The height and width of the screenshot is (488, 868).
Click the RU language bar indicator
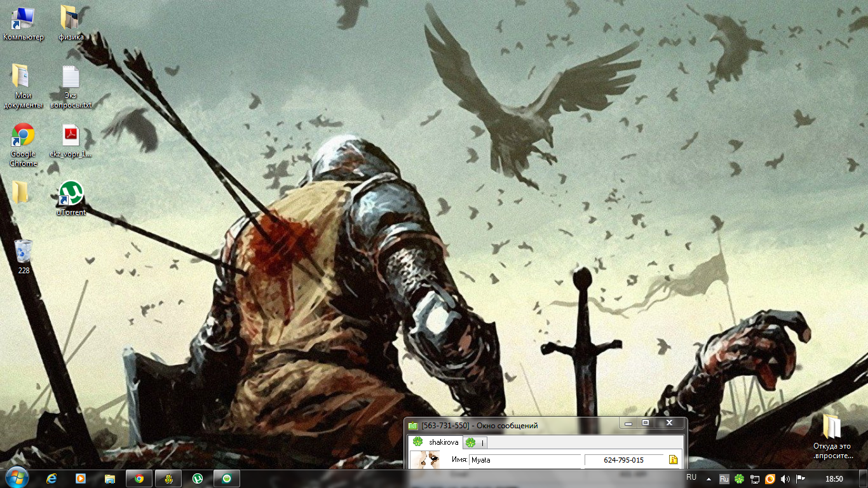pos(691,477)
